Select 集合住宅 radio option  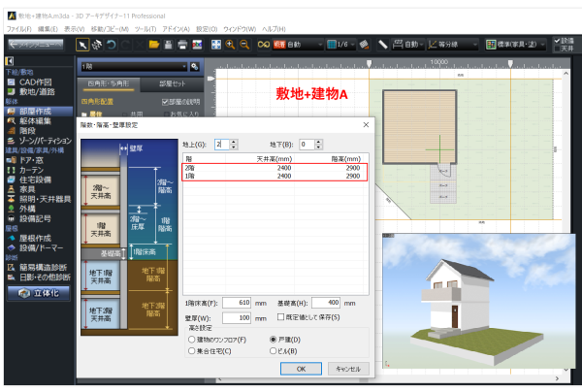pos(191,352)
